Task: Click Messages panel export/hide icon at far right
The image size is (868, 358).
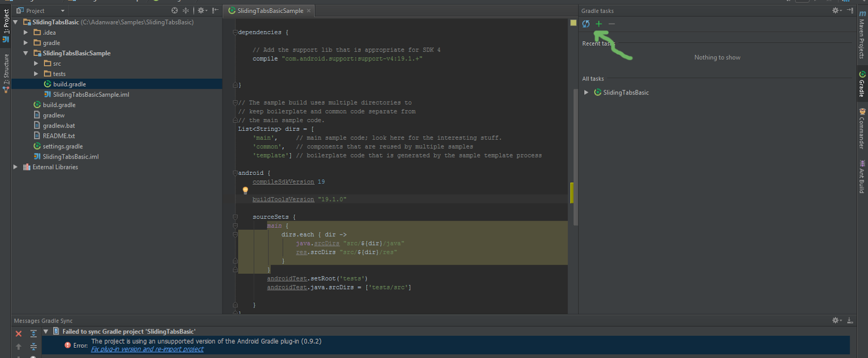Action: [850, 321]
